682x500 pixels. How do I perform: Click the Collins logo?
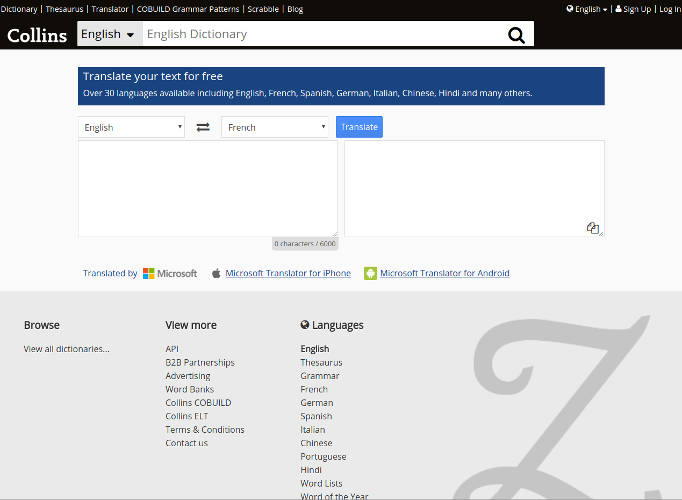(37, 35)
